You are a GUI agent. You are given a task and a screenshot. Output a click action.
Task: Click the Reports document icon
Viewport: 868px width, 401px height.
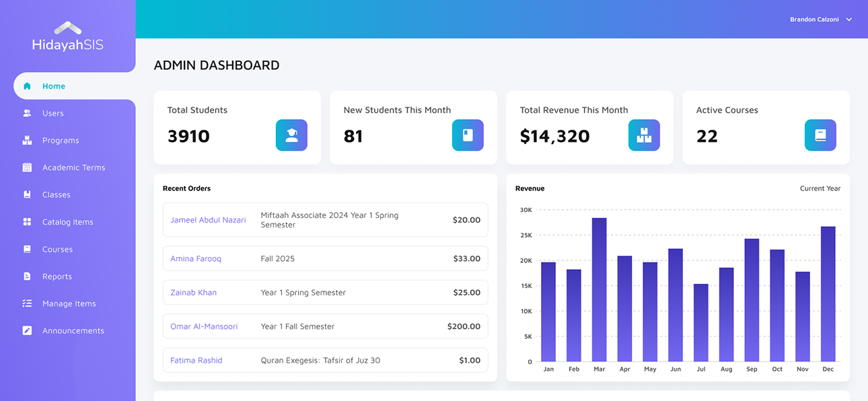(x=27, y=277)
